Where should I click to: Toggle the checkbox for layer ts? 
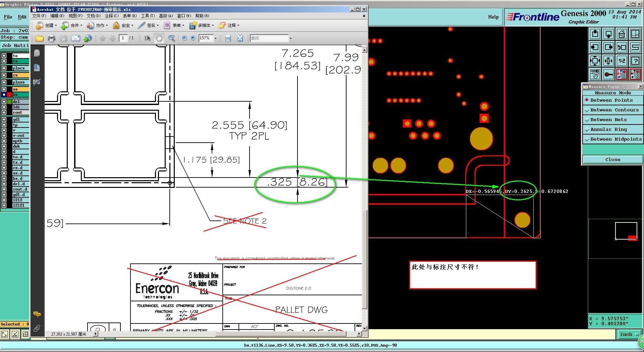click(x=4, y=61)
